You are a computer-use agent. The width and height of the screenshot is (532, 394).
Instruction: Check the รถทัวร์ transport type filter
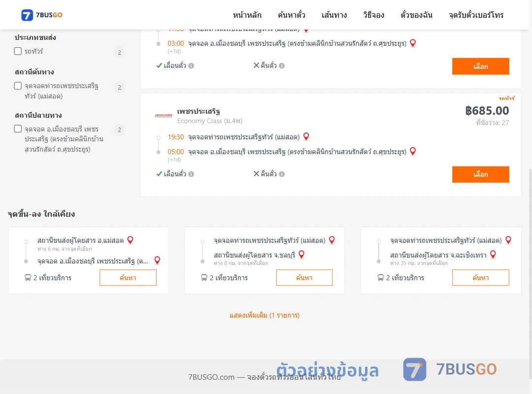click(x=18, y=51)
